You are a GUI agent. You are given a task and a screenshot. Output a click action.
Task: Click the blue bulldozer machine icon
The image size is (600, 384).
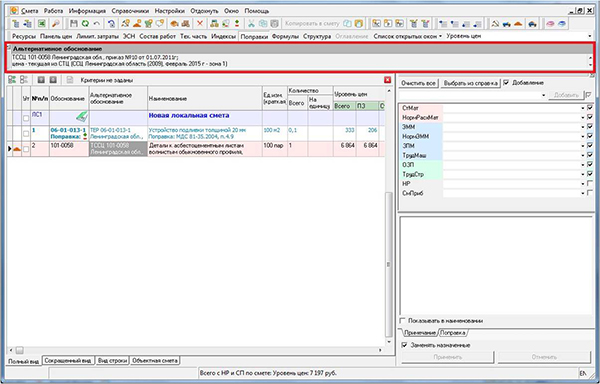tap(507, 24)
